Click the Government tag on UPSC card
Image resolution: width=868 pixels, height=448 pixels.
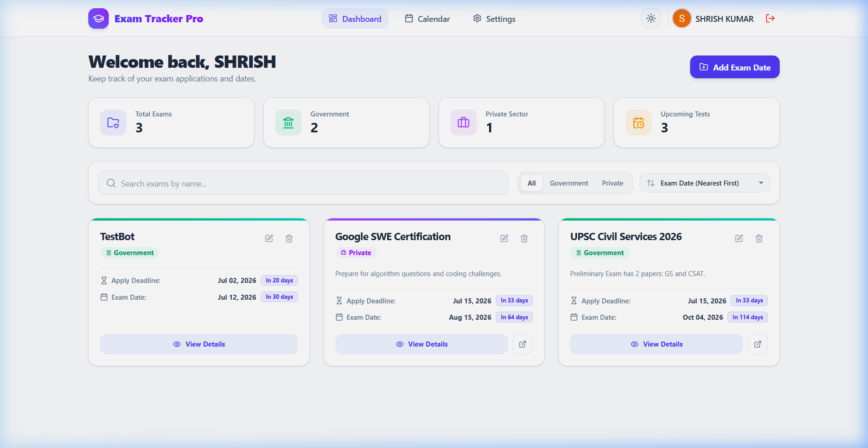tap(600, 253)
